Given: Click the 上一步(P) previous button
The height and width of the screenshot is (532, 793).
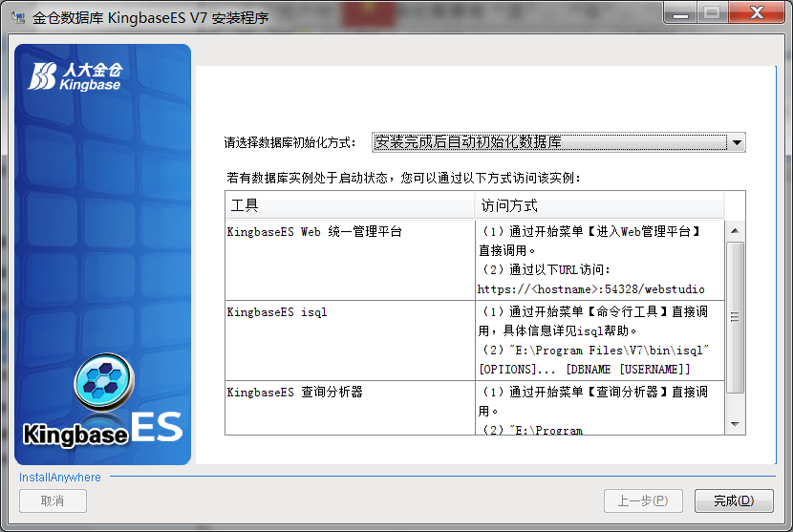Looking at the screenshot, I should pos(643,500).
